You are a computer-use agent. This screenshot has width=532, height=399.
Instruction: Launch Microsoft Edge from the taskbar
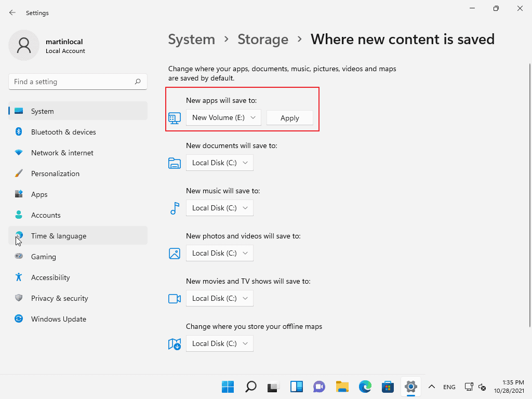point(365,387)
